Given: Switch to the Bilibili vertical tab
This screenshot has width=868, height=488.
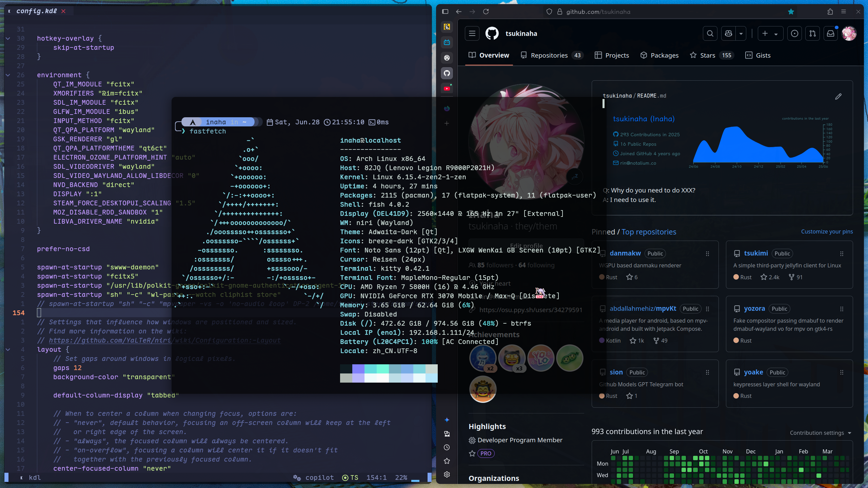Looking at the screenshot, I should (447, 42).
